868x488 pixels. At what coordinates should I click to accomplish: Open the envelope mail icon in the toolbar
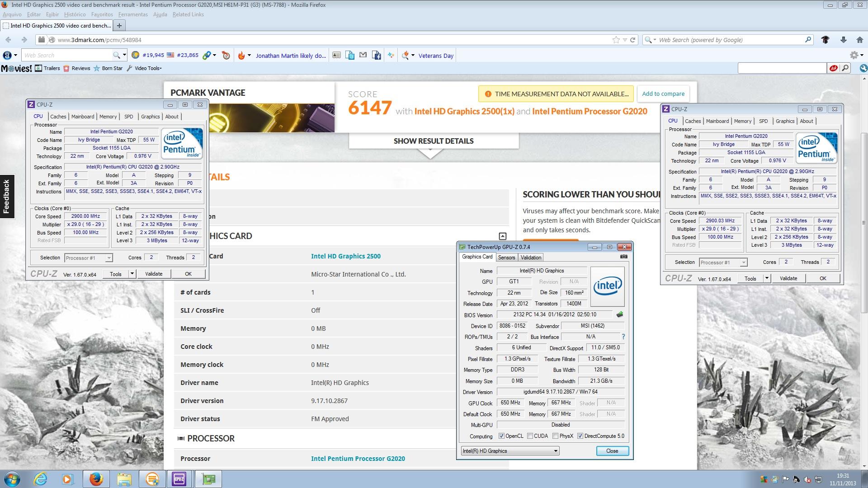pos(363,55)
